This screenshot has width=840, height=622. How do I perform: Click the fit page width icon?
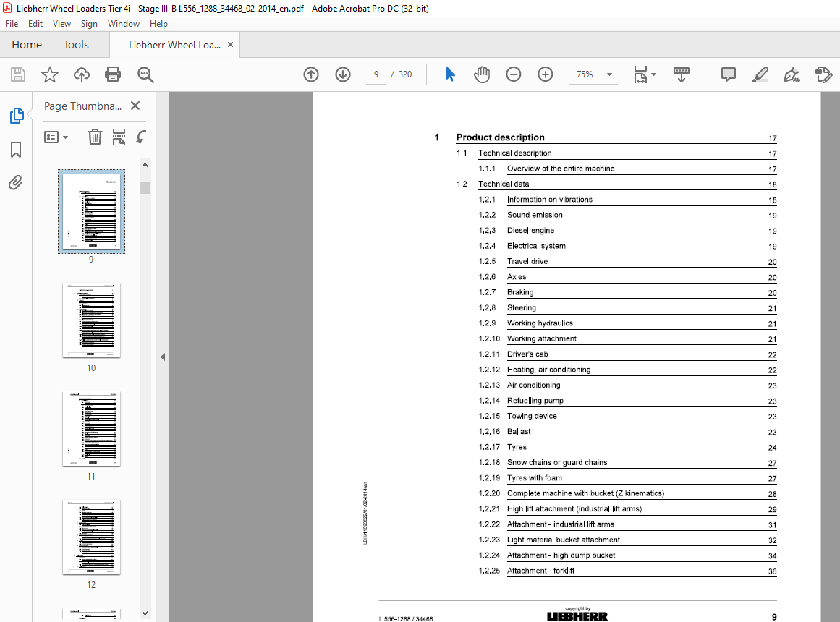[641, 74]
